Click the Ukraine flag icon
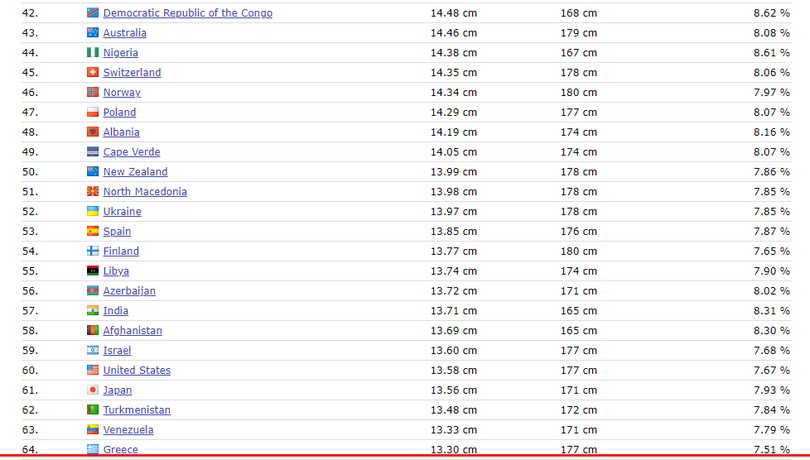Viewport: 810px width, 460px height. click(93, 211)
